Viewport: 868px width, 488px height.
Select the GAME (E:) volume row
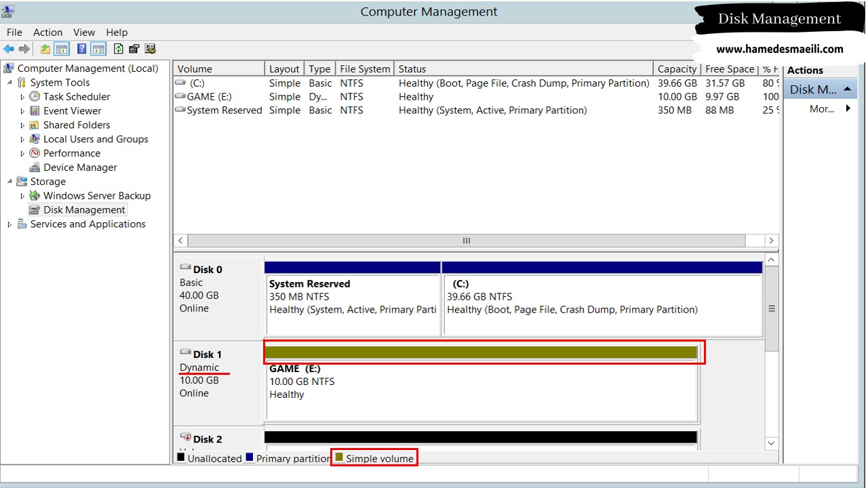coord(476,96)
